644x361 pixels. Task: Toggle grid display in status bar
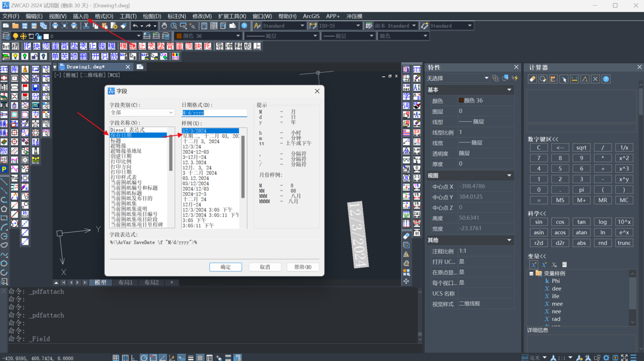click(x=125, y=358)
